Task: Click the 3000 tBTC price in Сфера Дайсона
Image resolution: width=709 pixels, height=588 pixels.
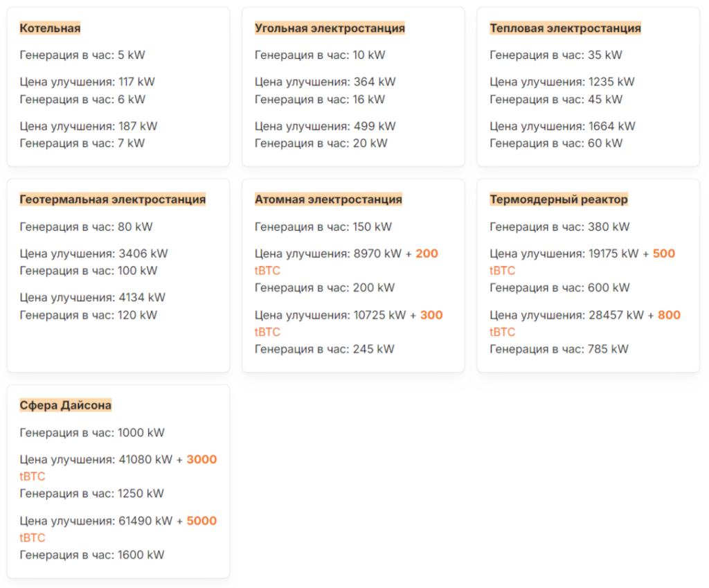Action: click(118, 467)
